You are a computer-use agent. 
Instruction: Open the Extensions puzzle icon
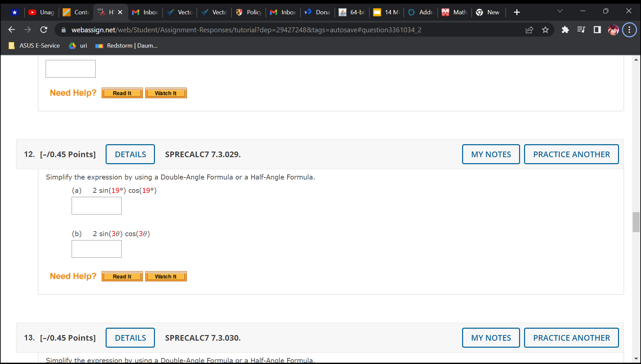(565, 30)
